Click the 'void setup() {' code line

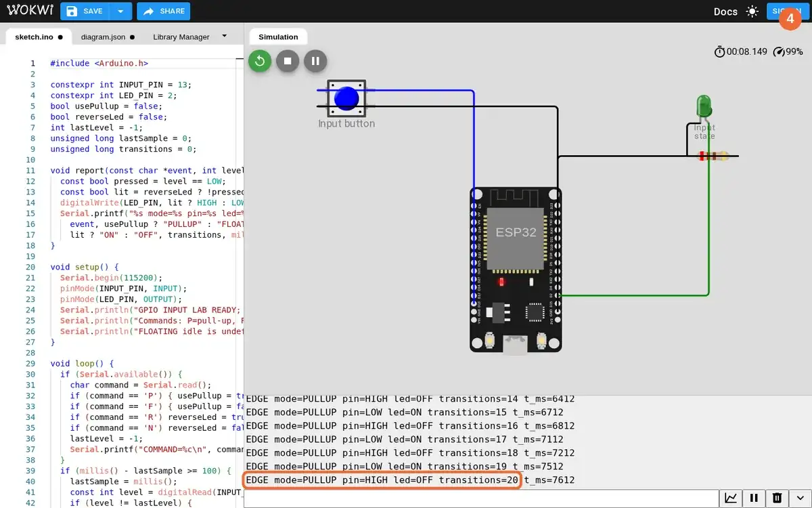click(85, 267)
